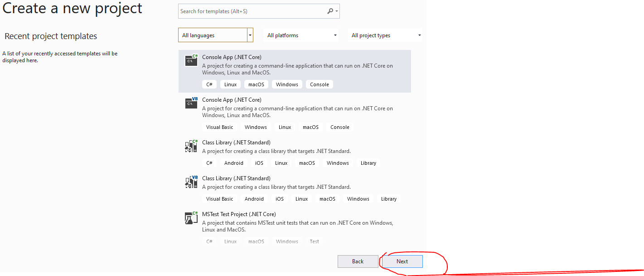The image size is (644, 276).
Task: Select Visual Basic Class Library (.NET Standard) title
Action: click(236, 178)
